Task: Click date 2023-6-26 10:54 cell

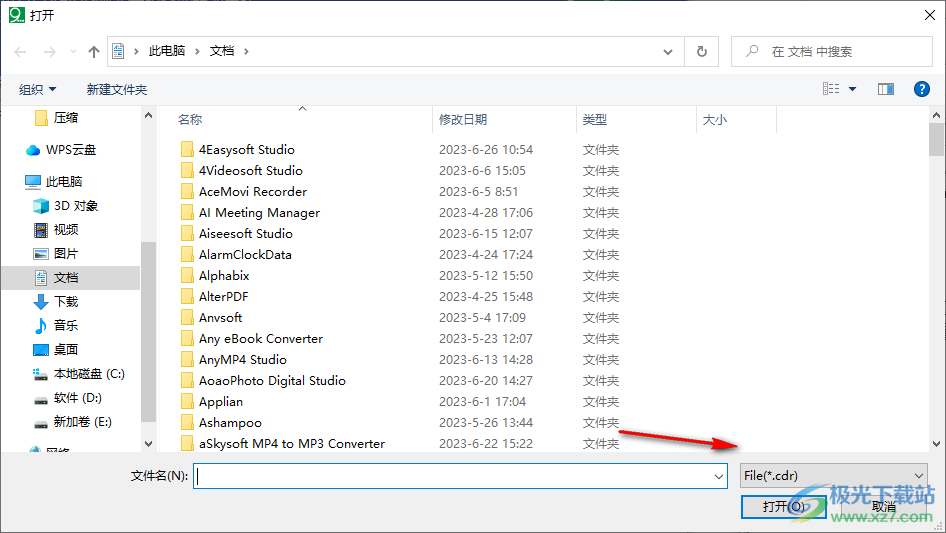Action: click(486, 150)
